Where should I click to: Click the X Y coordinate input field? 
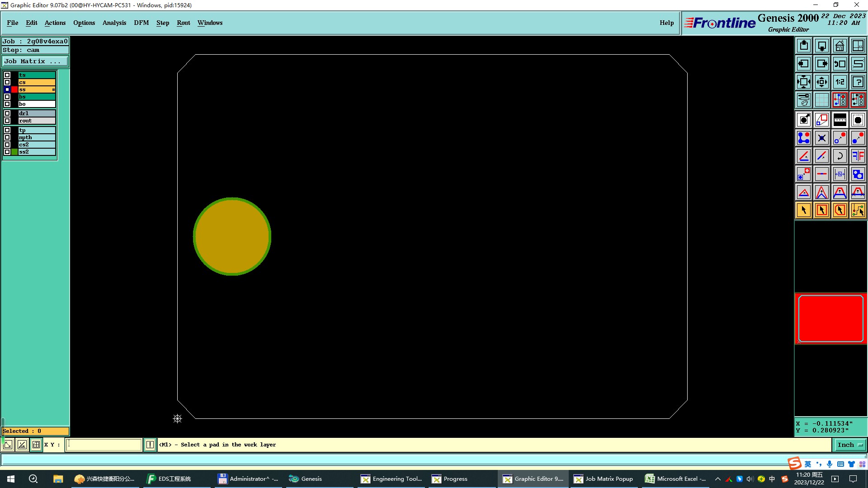(104, 445)
